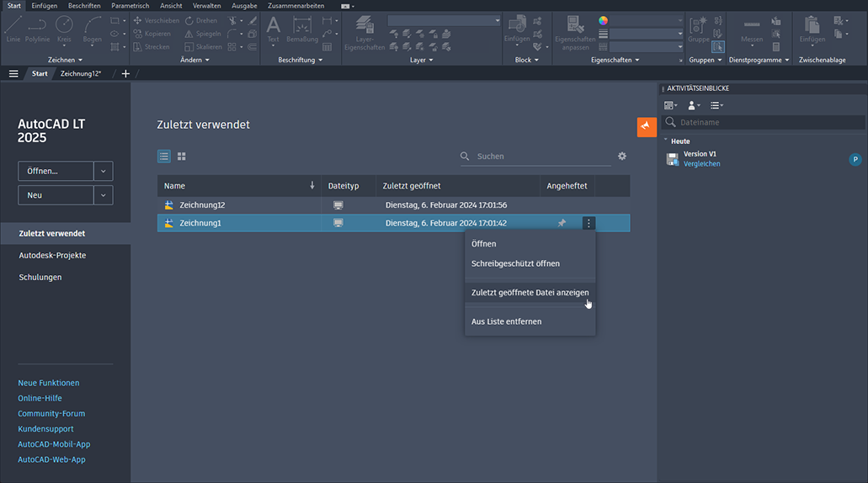The width and height of the screenshot is (868, 483).
Task: Select the Kreis tool
Action: click(x=64, y=29)
